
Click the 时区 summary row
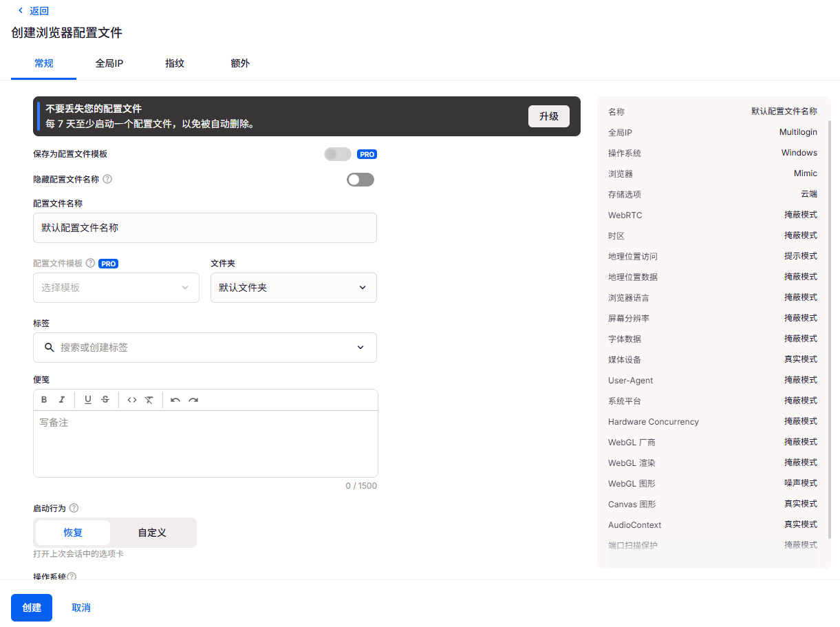click(x=713, y=235)
